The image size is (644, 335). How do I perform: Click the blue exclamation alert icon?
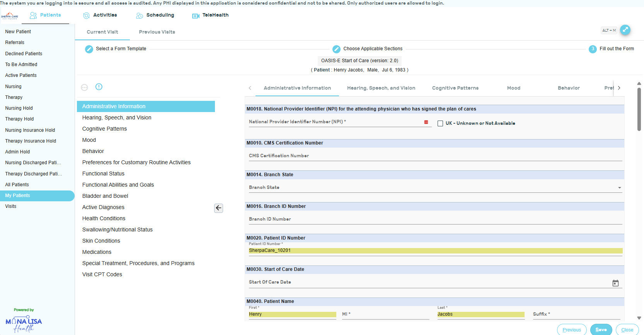pyautogui.click(x=99, y=87)
